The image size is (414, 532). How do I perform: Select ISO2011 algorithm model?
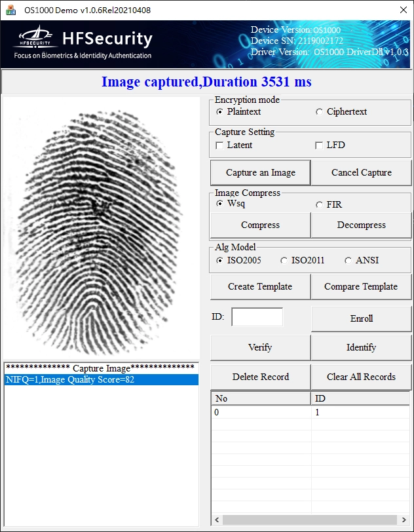point(303,260)
